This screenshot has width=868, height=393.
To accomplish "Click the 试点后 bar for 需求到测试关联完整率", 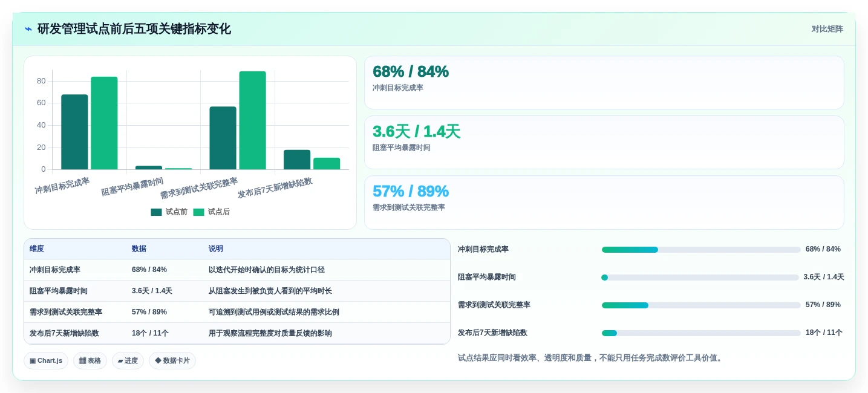I will tap(252, 120).
